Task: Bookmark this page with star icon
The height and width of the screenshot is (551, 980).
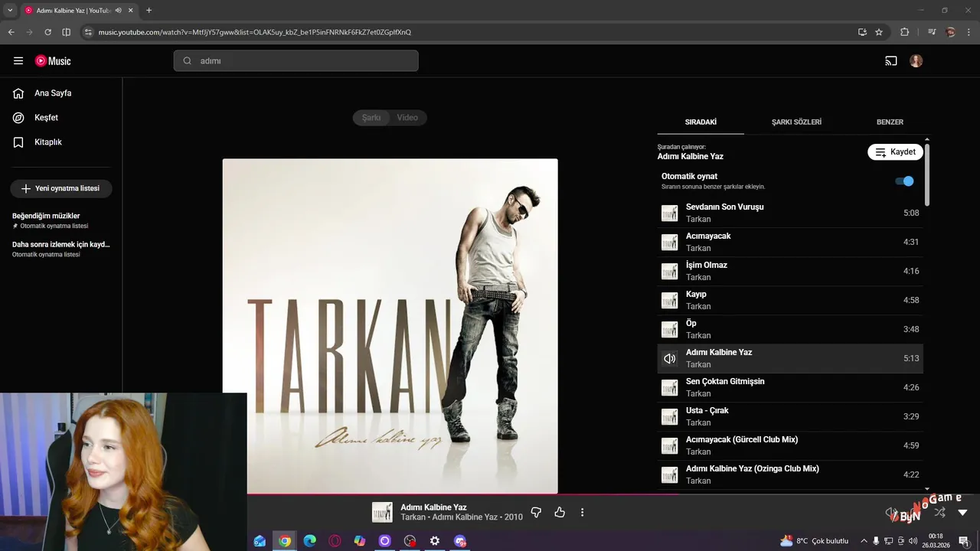Action: (x=879, y=32)
